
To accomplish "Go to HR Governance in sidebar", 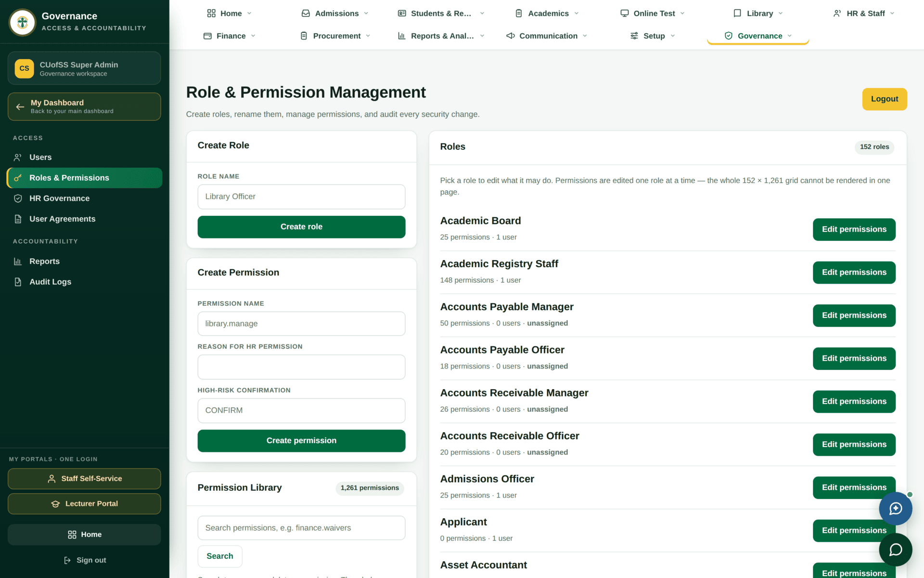I will (84, 198).
